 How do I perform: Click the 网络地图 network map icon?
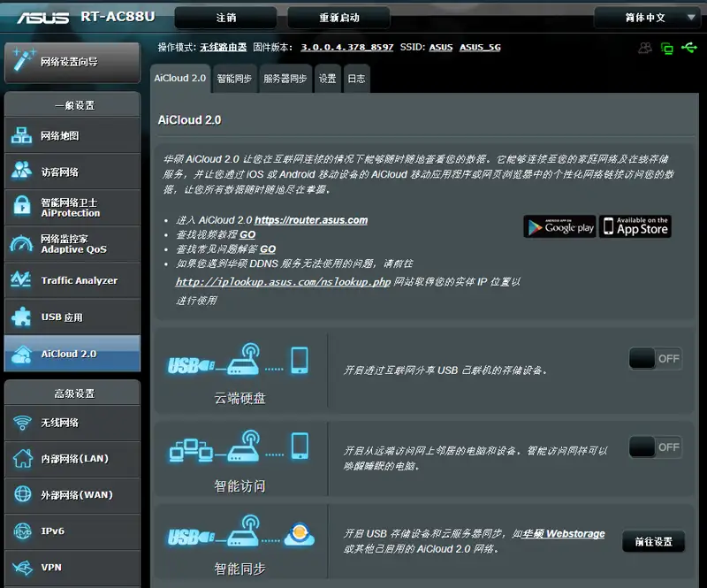click(21, 135)
